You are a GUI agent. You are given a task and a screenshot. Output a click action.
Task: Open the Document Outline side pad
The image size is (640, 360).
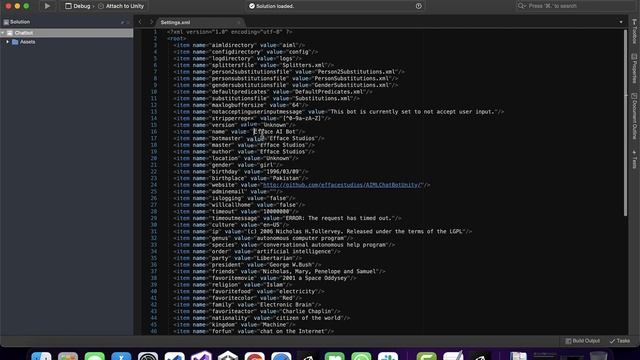(x=634, y=116)
